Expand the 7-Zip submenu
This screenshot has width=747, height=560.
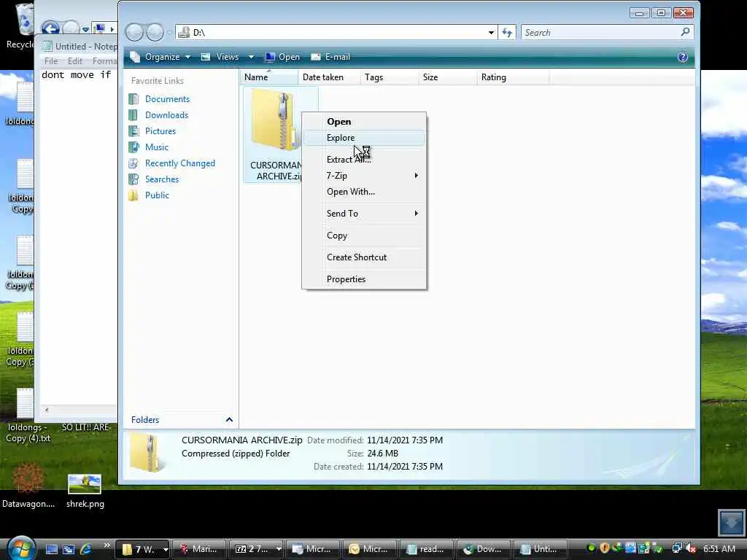[x=364, y=176]
